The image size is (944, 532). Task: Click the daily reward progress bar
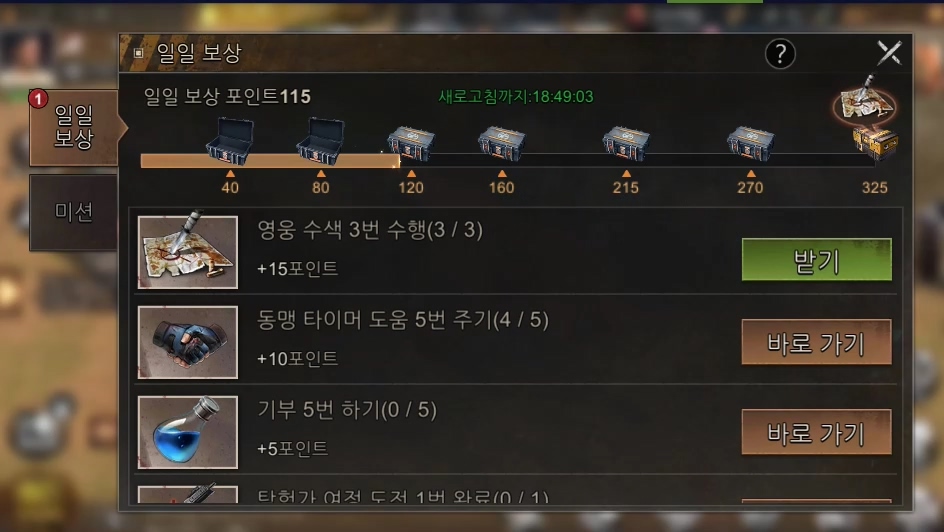508,161
